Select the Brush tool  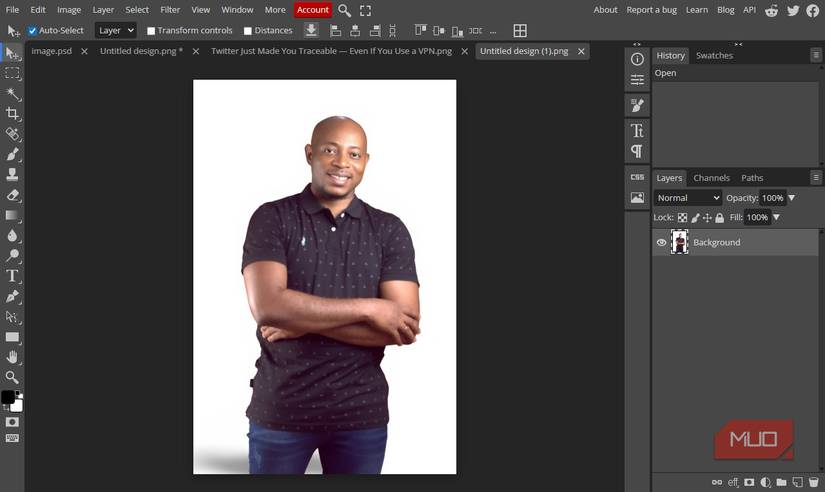pos(12,155)
